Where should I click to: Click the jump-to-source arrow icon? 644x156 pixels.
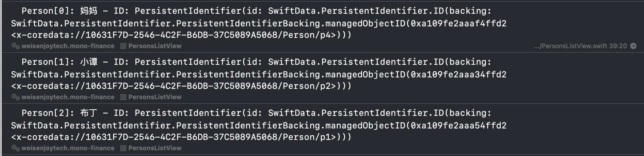[633, 46]
